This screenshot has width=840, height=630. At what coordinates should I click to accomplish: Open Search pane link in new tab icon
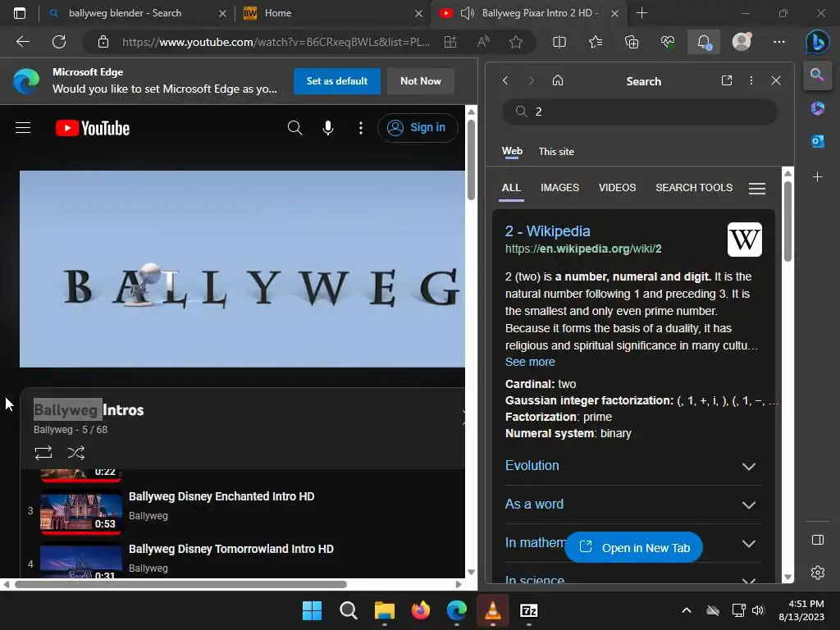[x=727, y=80]
